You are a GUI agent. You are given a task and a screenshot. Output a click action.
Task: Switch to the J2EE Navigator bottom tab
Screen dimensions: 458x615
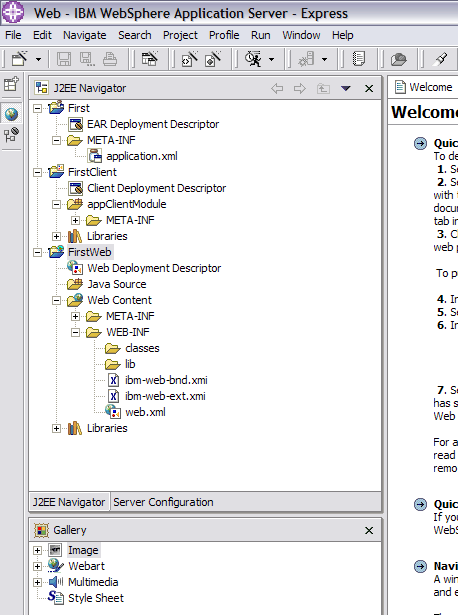tap(69, 502)
